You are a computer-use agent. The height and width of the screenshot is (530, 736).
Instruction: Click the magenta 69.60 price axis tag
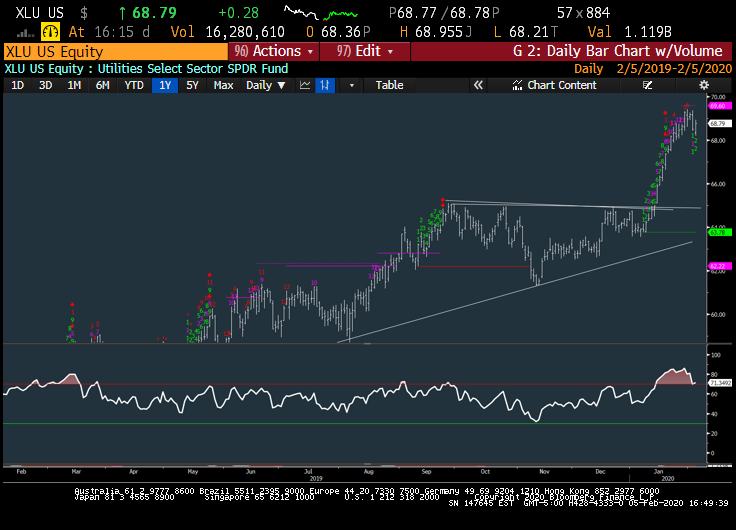(720, 106)
